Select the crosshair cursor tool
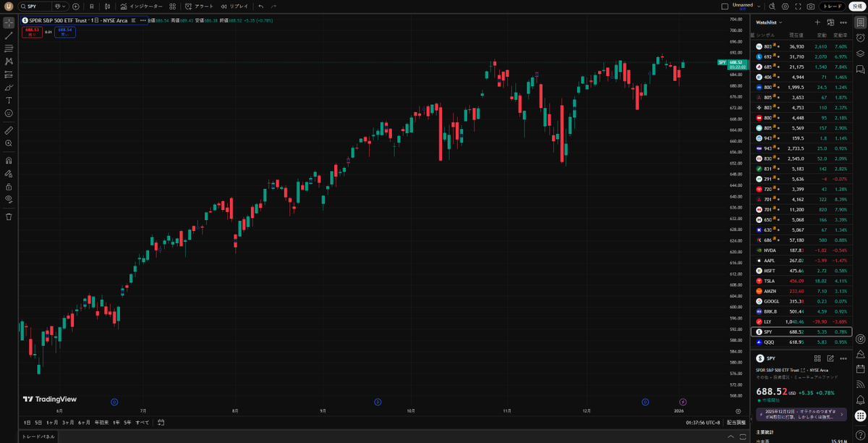 pos(9,22)
